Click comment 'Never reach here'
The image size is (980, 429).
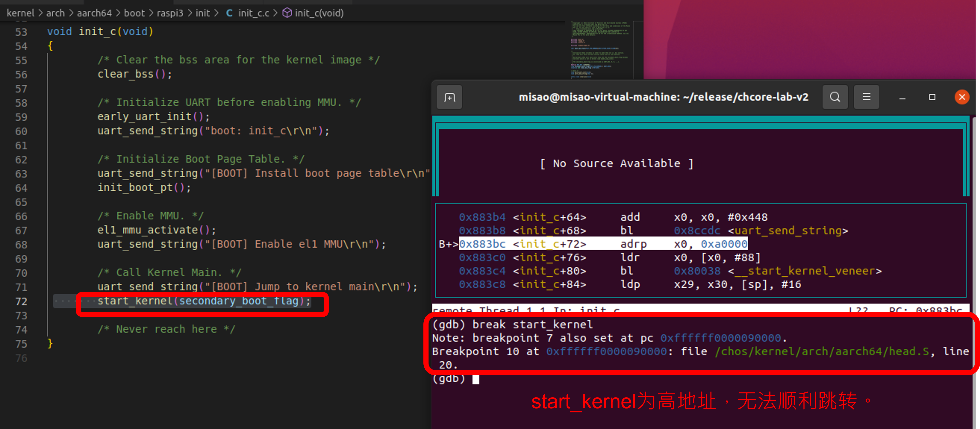click(166, 329)
